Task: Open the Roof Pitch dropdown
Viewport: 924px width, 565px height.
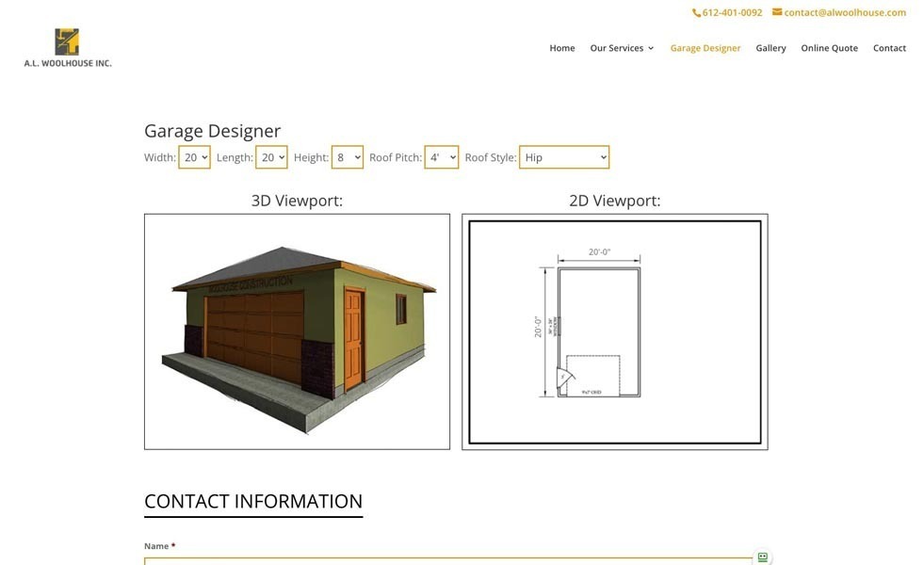Action: click(x=442, y=157)
